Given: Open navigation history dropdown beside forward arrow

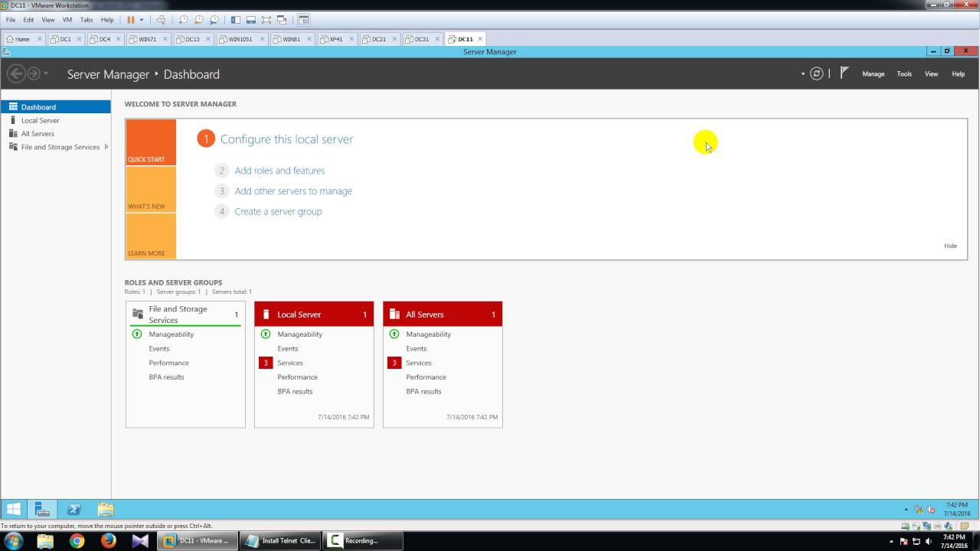Looking at the screenshot, I should point(46,73).
